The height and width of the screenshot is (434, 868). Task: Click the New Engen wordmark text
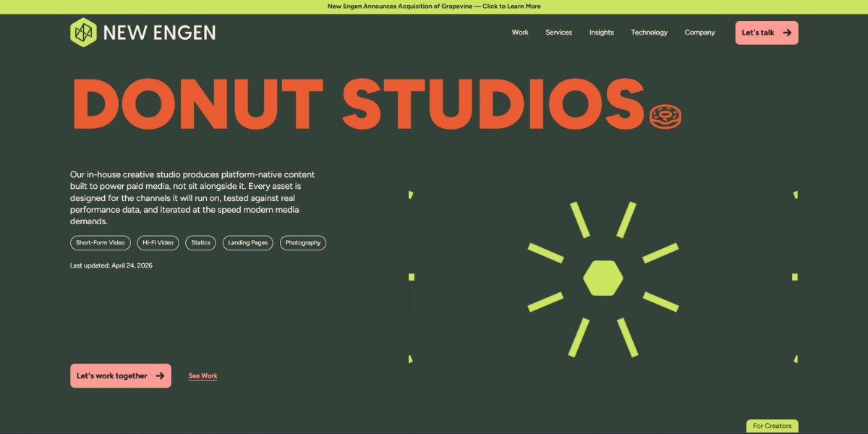pos(159,33)
